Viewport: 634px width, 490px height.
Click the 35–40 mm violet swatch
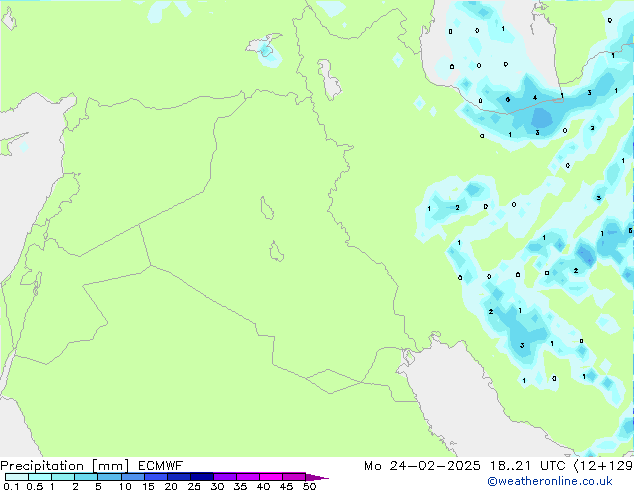click(248, 477)
